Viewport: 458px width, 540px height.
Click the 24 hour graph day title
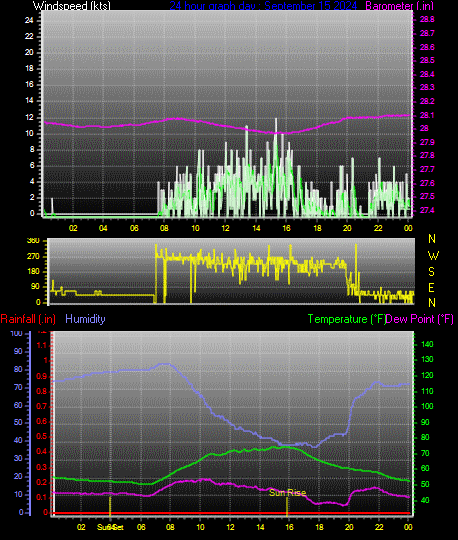tap(263, 6)
